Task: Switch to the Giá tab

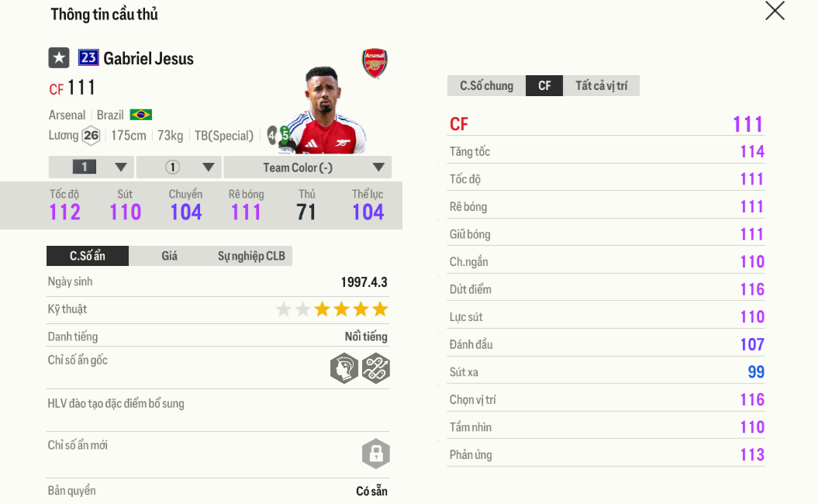Action: pos(171,255)
